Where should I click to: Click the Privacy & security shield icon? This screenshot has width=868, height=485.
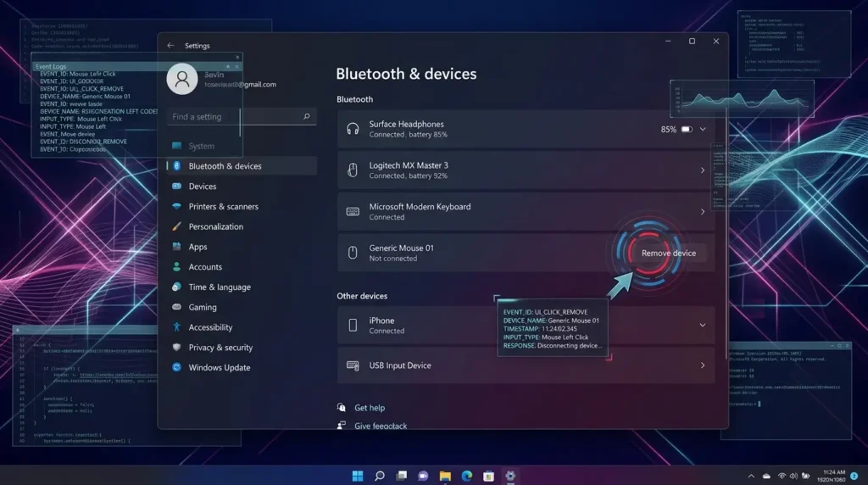click(176, 347)
